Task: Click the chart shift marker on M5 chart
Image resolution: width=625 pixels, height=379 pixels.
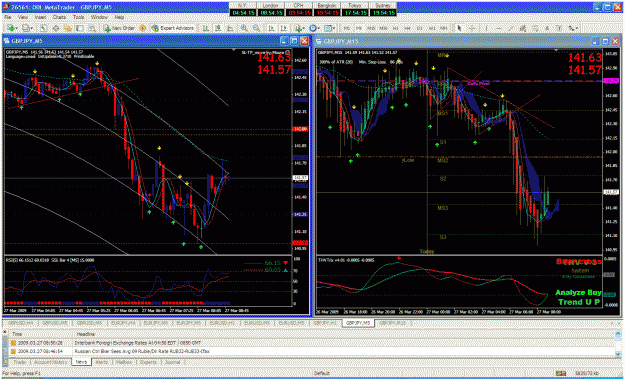Action: 234,50
